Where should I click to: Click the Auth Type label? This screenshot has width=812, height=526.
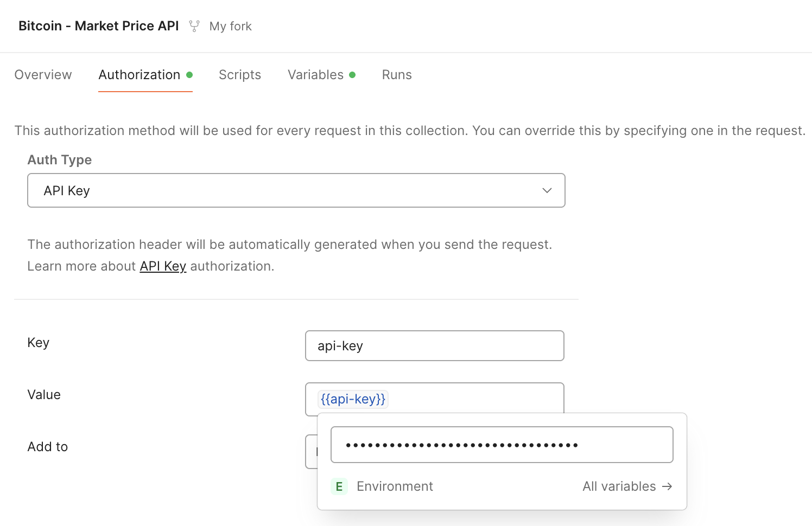click(x=60, y=160)
